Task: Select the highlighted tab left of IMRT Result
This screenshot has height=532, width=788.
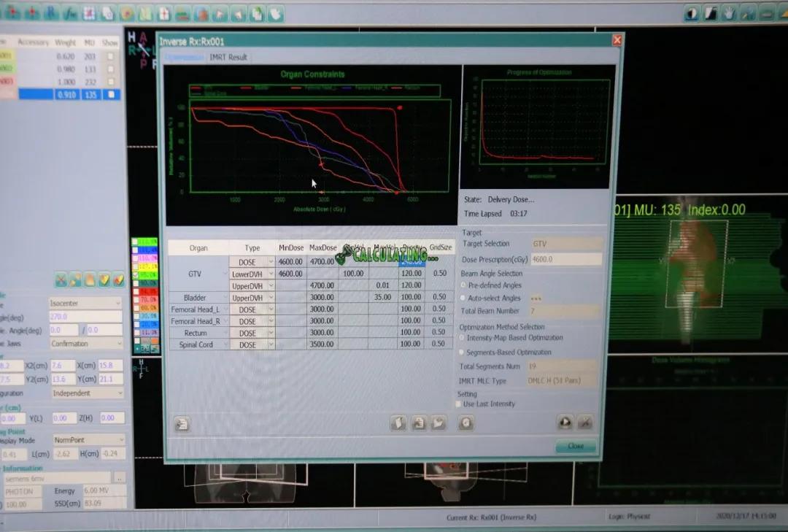Action: (184, 58)
